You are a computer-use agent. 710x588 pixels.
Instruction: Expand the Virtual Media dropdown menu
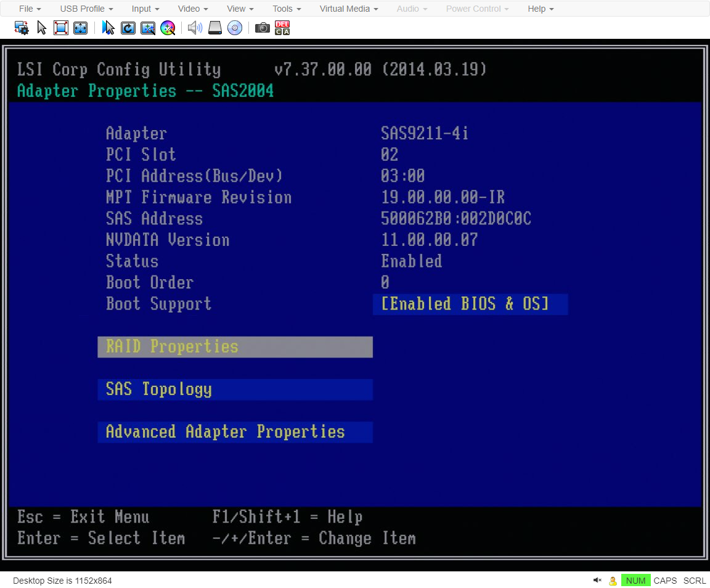349,9
